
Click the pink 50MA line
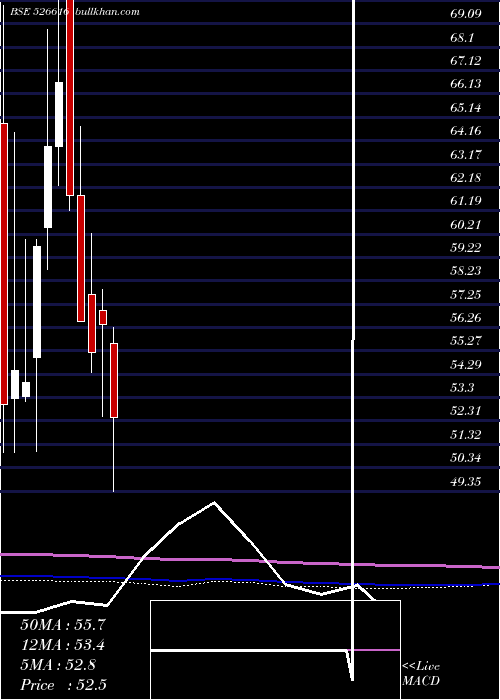click(x=250, y=560)
